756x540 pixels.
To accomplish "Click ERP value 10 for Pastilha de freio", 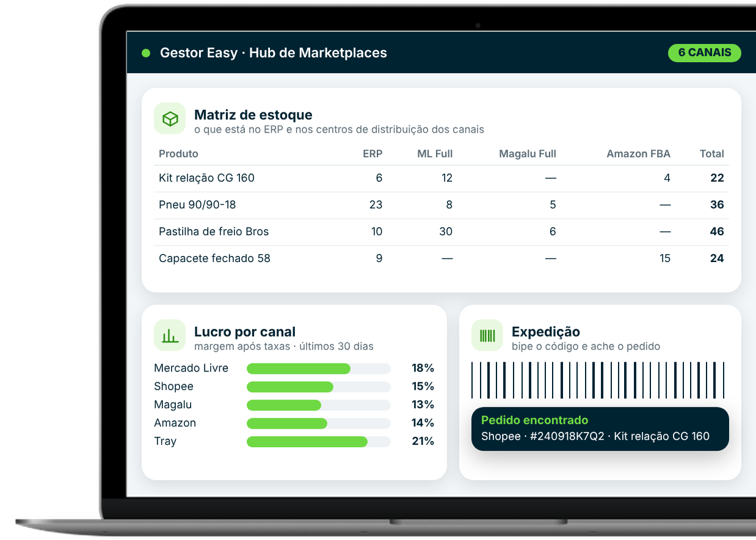I will (377, 232).
